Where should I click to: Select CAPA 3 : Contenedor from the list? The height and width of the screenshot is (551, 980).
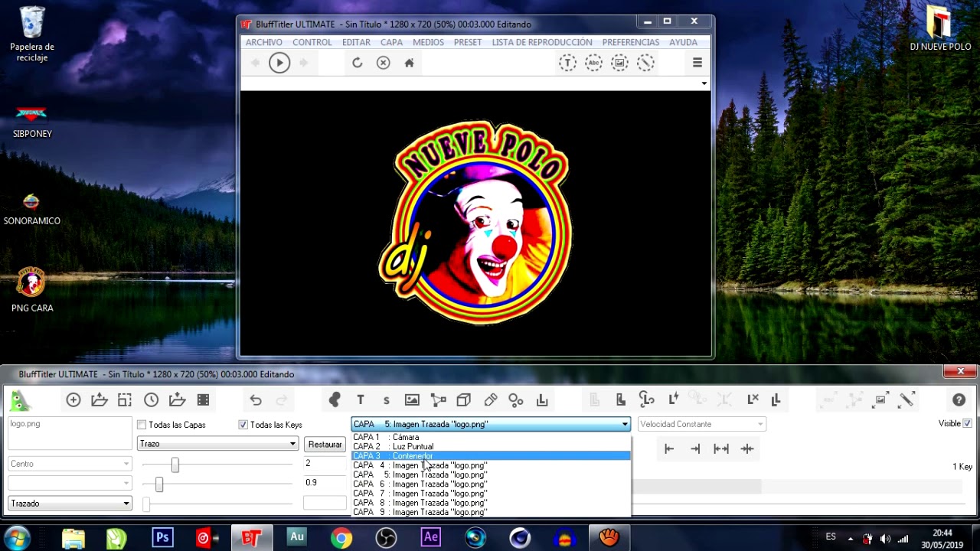point(491,456)
